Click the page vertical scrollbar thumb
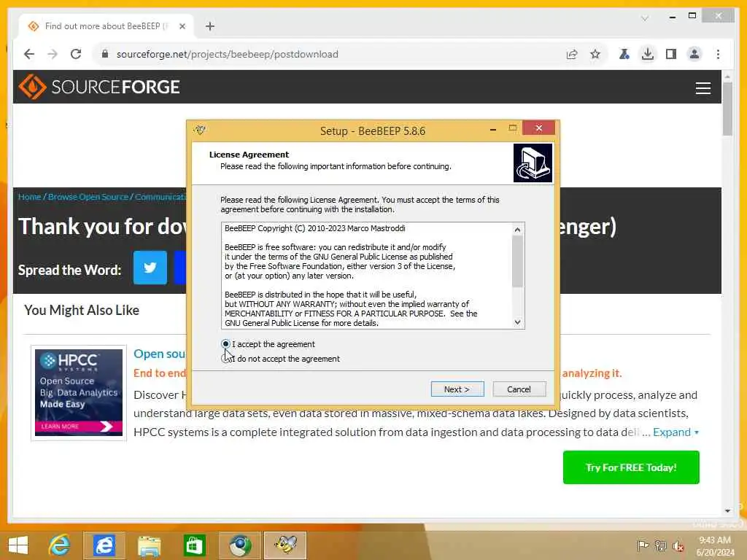The image size is (747, 560). click(x=727, y=109)
